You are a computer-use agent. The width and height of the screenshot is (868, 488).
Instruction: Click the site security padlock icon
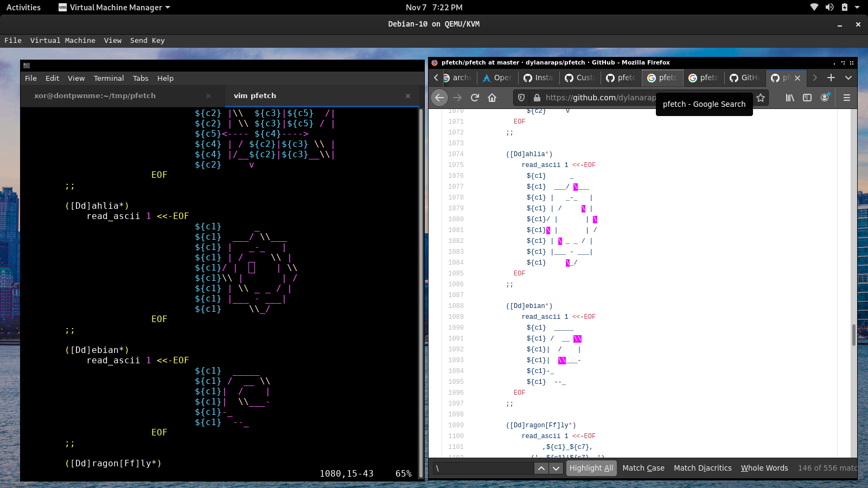tap(537, 98)
